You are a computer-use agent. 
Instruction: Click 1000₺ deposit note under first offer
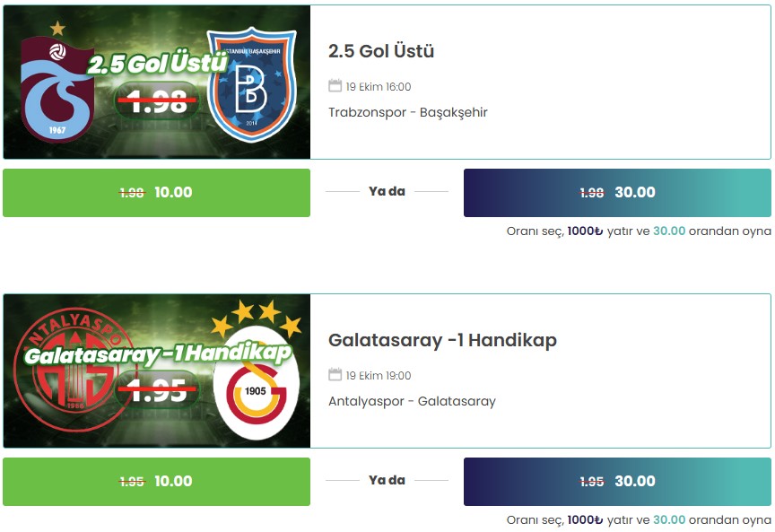[585, 231]
